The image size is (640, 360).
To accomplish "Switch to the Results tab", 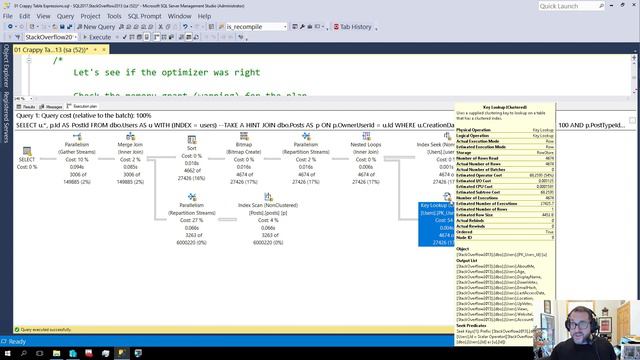I will click(26, 107).
